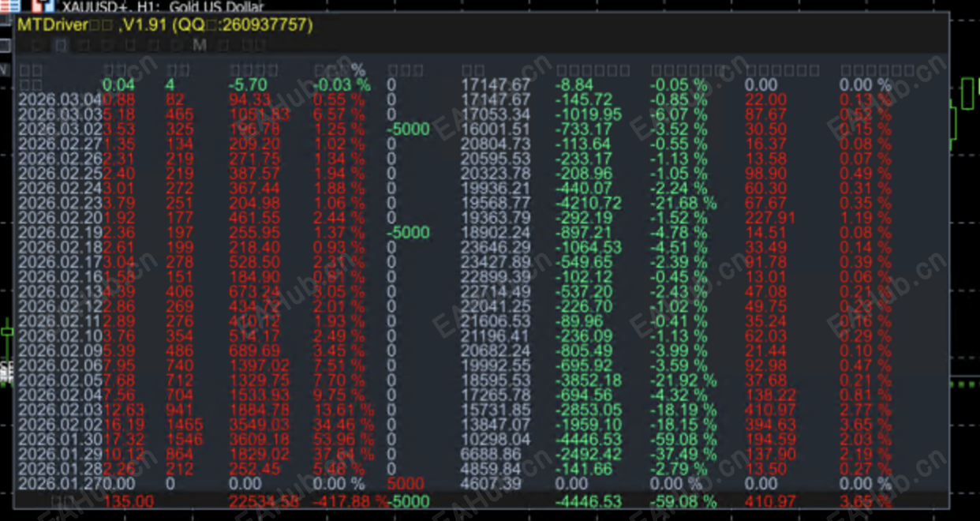The width and height of the screenshot is (980, 521).
Task: Click balance value 6688.86
Action: (x=492, y=455)
